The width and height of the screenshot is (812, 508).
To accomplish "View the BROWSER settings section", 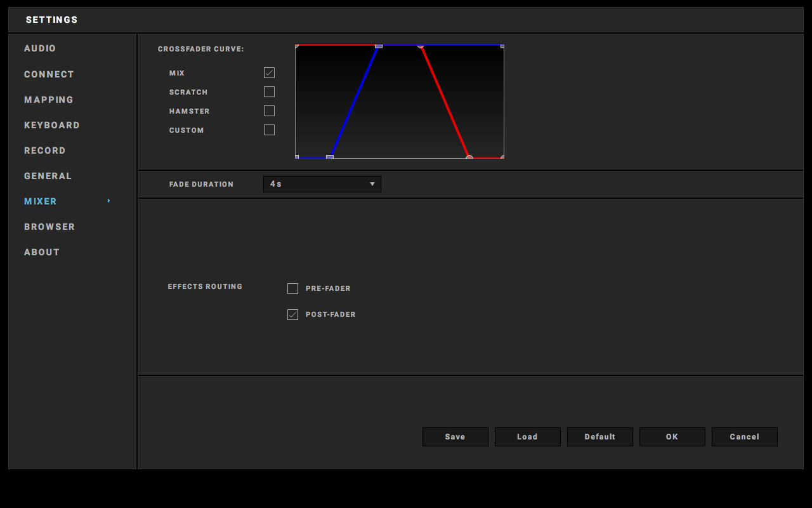I will 49,226.
